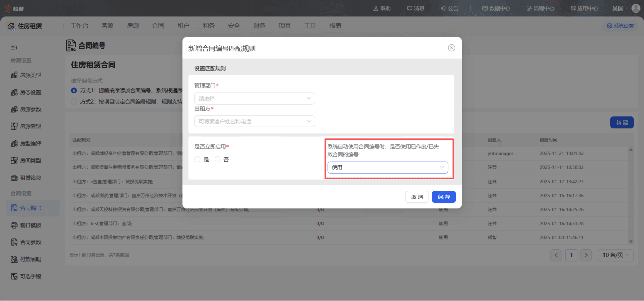Viewport: 644px width, 301px height.
Task: Open 应用中心 from the top bar
Action: pyautogui.click(x=584, y=8)
